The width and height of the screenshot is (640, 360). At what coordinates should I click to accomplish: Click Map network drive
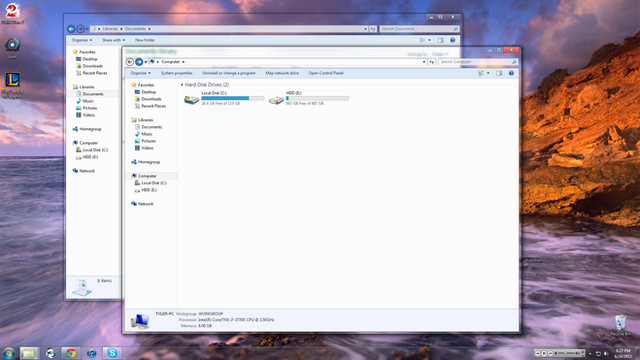tap(282, 73)
